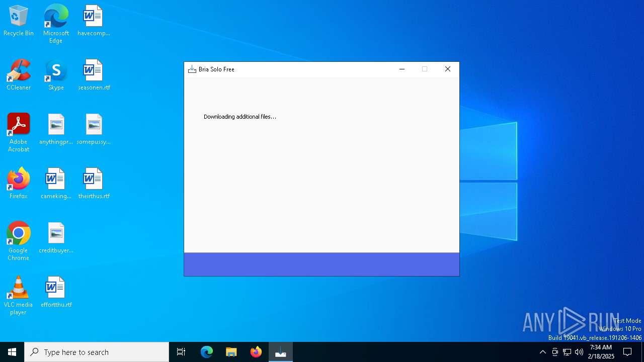This screenshot has height=362, width=644.
Task: Click the 'Downloading additional files…' text
Action: [240, 117]
